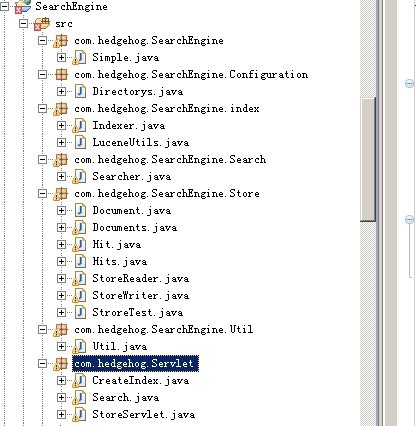Expand Util.java node

61,347
